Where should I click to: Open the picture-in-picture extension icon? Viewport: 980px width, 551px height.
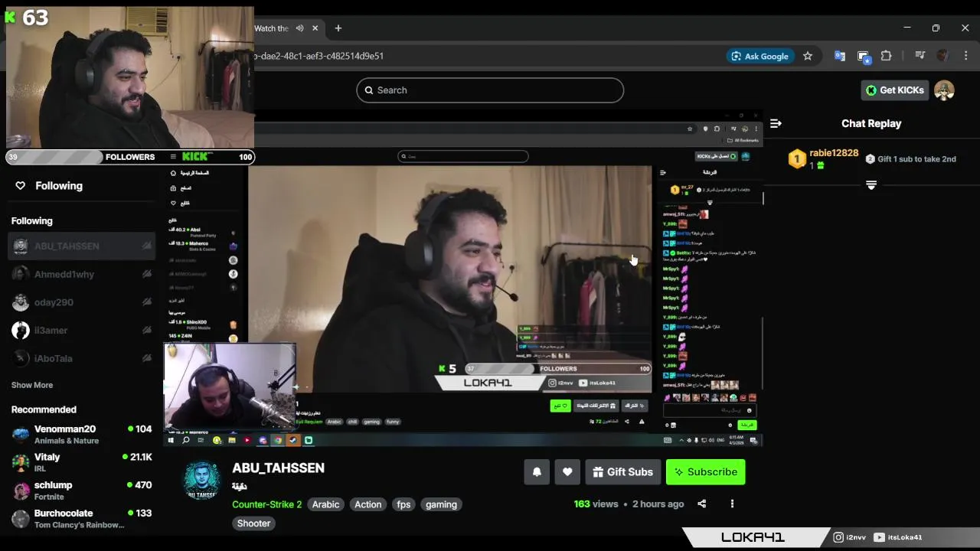coord(864,56)
